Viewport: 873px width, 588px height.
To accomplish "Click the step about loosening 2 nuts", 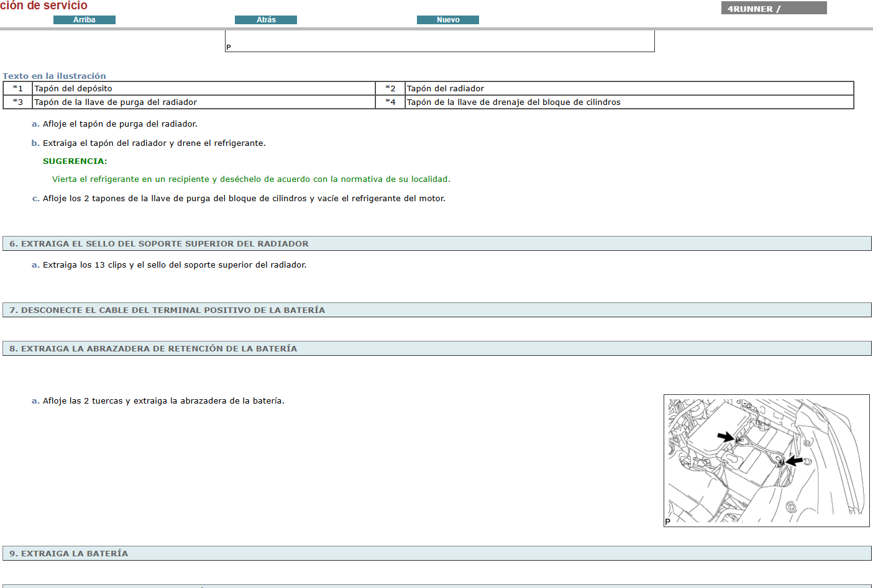I will pyautogui.click(x=163, y=400).
